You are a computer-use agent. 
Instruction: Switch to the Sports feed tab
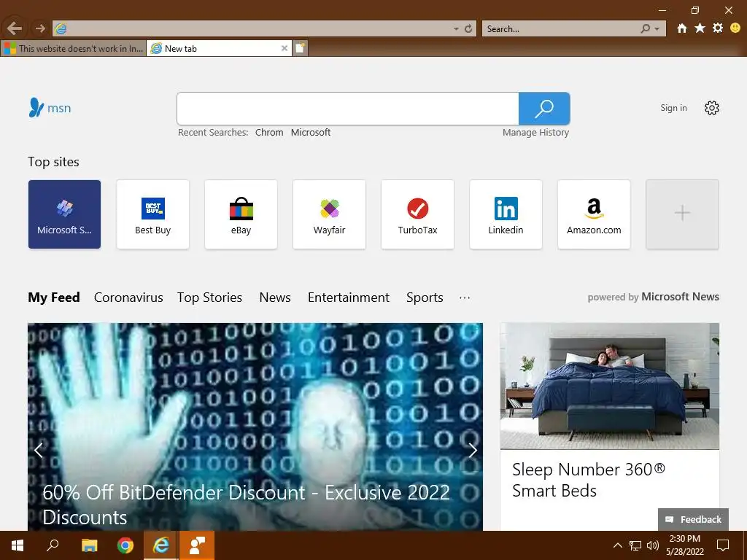(425, 297)
